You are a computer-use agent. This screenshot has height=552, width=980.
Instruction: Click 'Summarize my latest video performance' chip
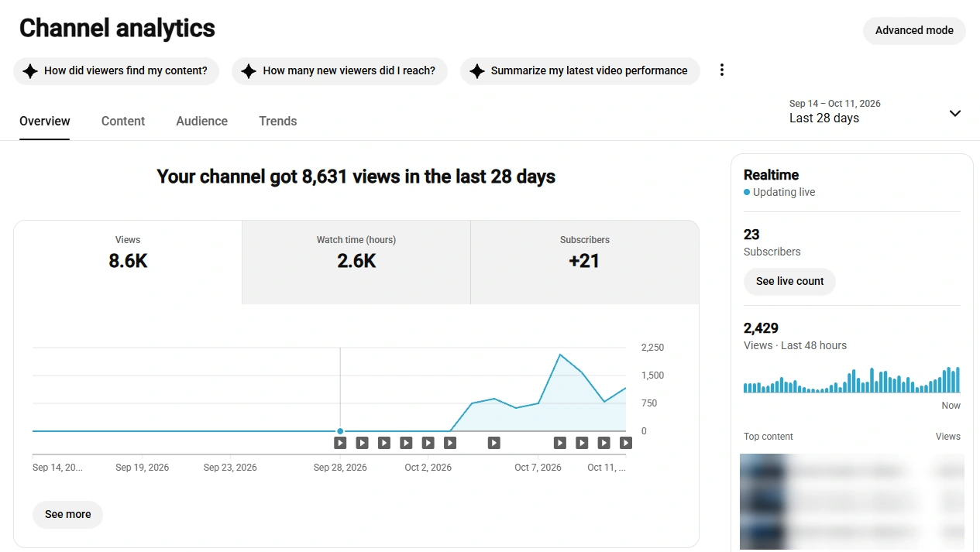[579, 70]
